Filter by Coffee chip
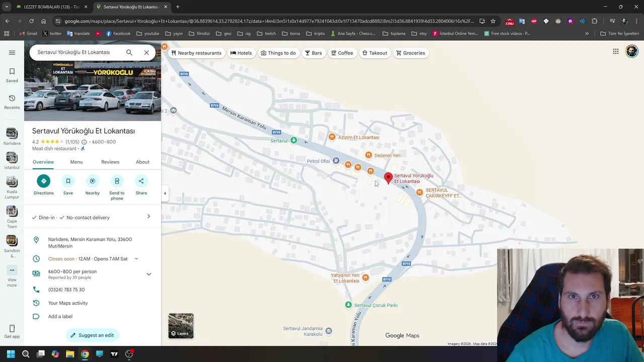 342,53
